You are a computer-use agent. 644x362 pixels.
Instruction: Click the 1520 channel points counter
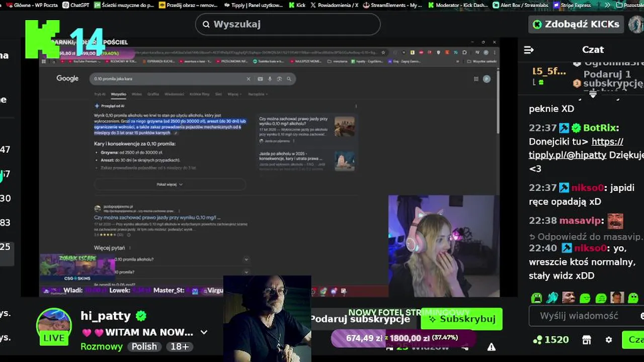tap(550, 340)
